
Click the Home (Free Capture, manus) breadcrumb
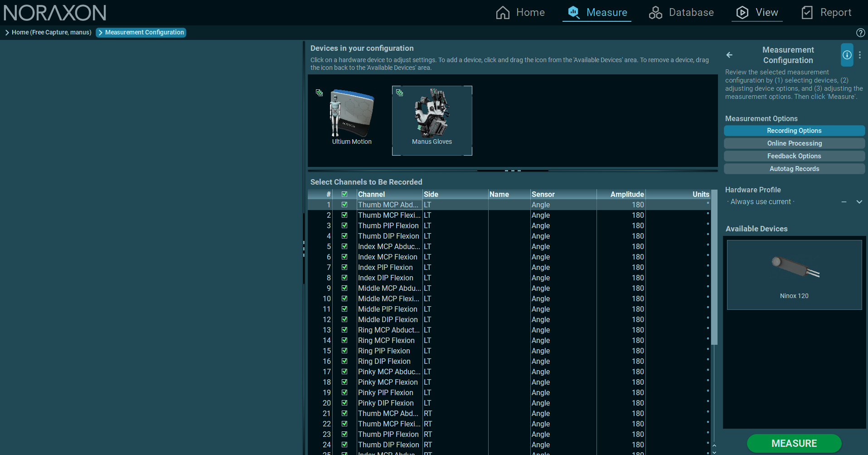[x=48, y=32]
